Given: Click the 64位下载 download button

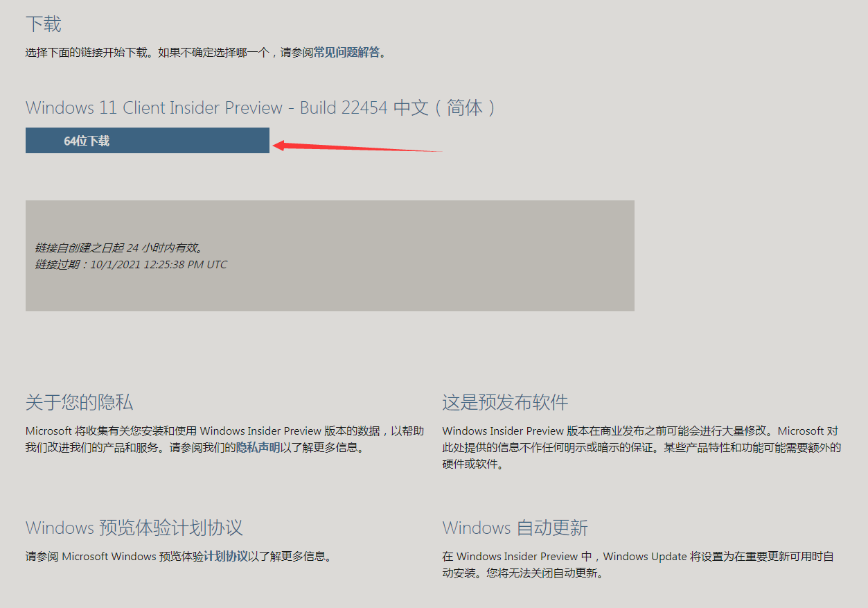Looking at the screenshot, I should click(147, 141).
